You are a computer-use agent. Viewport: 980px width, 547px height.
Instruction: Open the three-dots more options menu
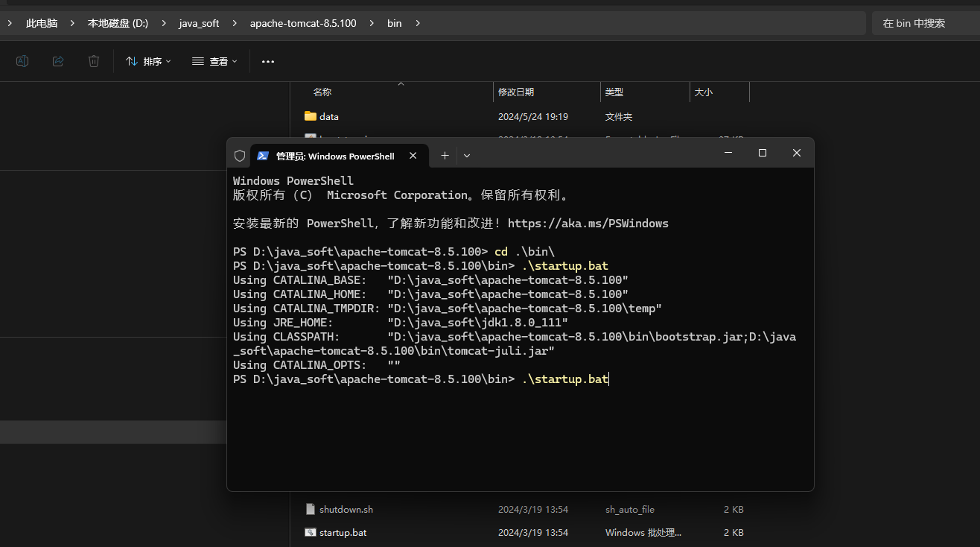(x=268, y=62)
